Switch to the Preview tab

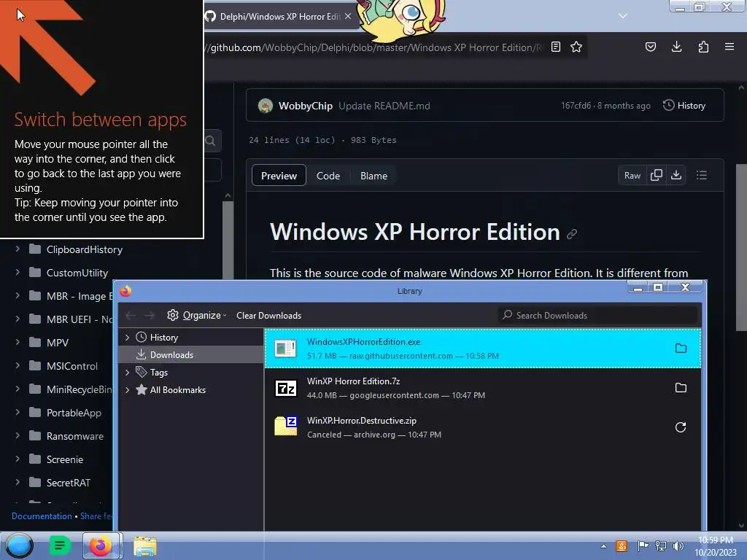tap(279, 176)
